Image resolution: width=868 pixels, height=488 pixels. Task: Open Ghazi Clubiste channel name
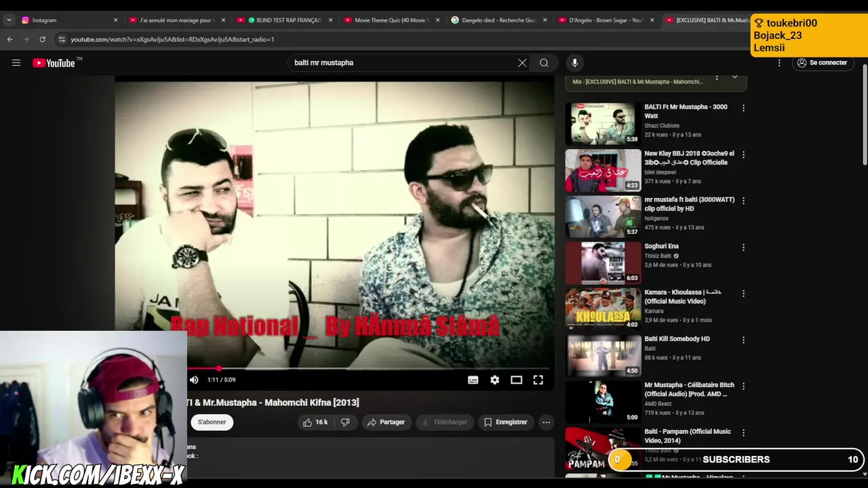tap(662, 126)
